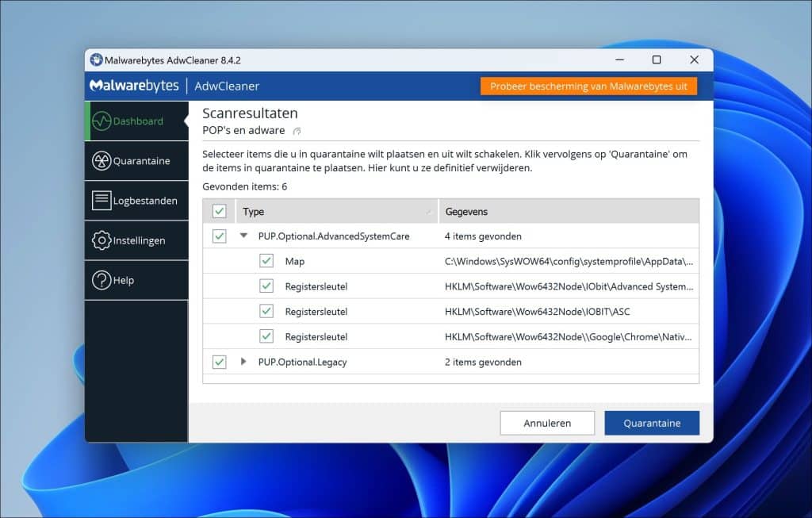Close the AdwCleaner window
This screenshot has height=518, width=812.
695,60
